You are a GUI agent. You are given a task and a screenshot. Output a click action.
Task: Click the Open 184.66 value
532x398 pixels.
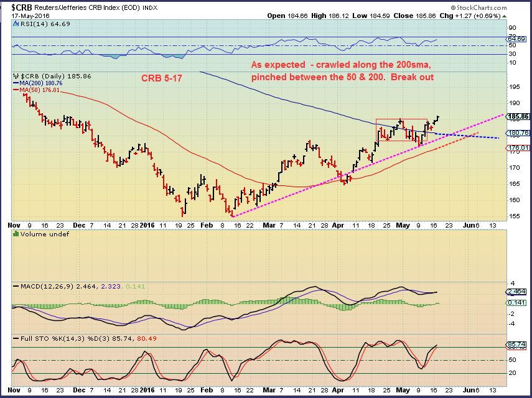pos(287,16)
